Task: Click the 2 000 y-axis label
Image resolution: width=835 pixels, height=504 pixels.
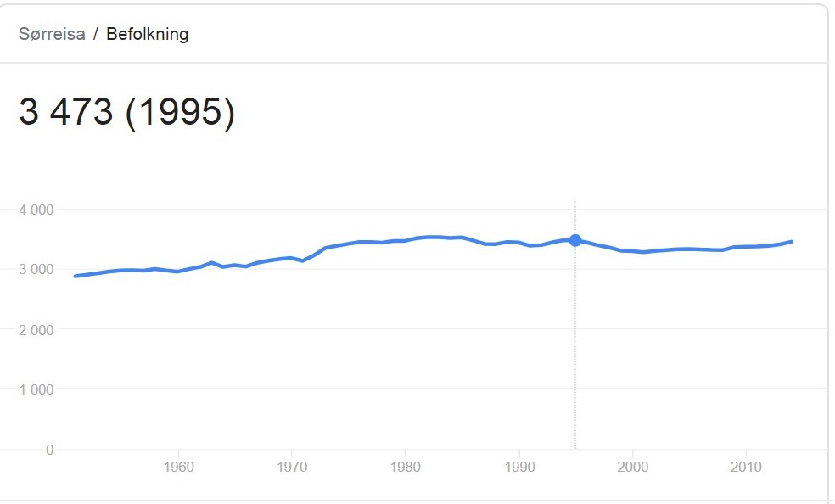Action: (36, 330)
